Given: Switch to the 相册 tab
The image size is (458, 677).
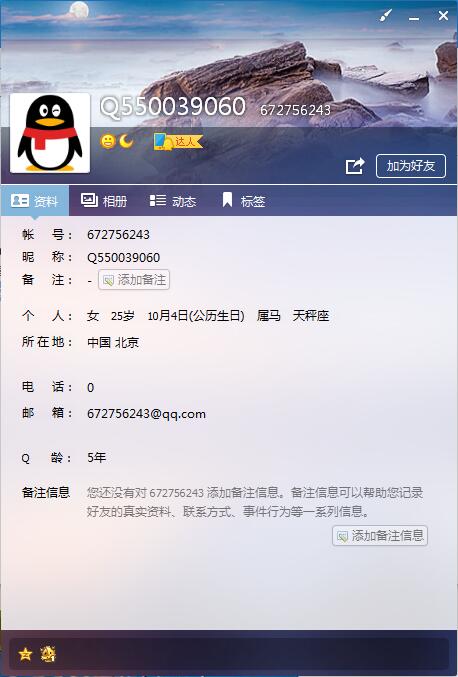Looking at the screenshot, I should coord(104,201).
